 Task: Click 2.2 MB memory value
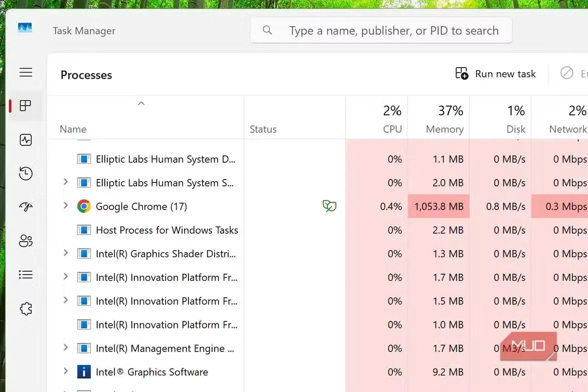tap(448, 230)
